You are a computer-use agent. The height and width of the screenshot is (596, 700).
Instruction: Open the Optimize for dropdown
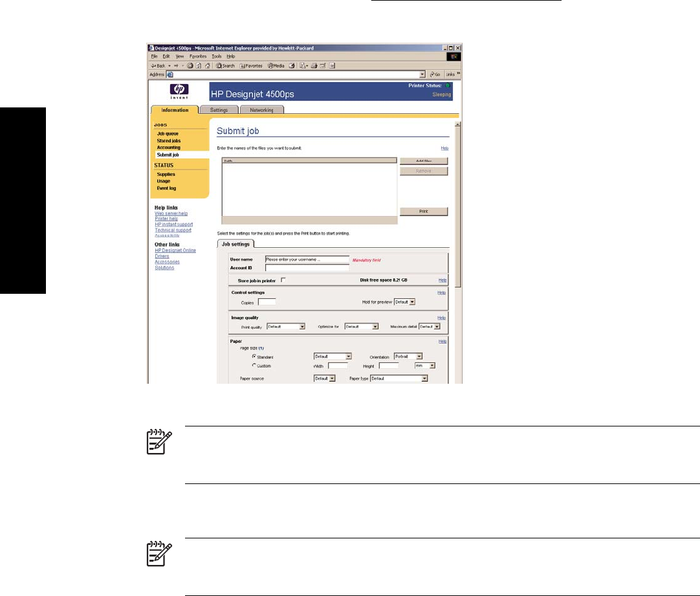pos(362,326)
